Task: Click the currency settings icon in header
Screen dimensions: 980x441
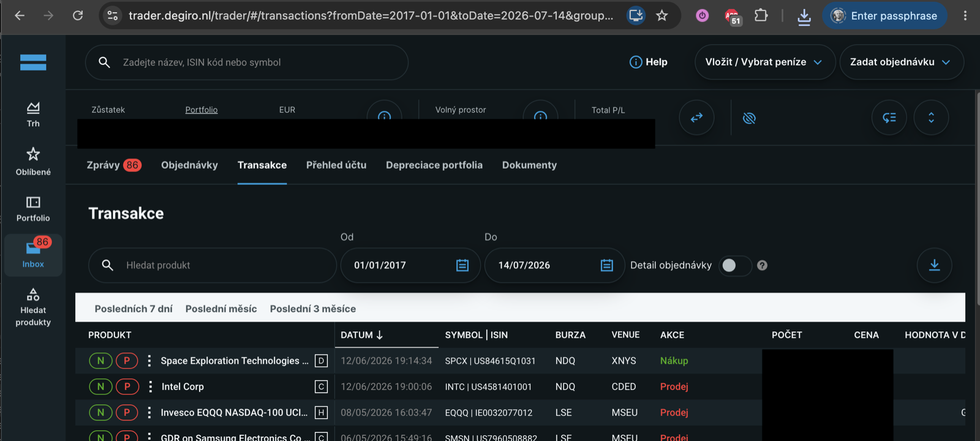Action: pyautogui.click(x=889, y=118)
